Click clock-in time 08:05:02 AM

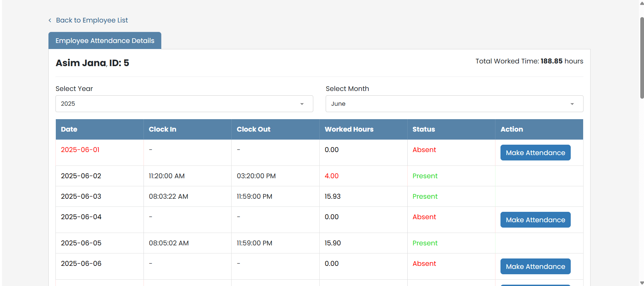tap(169, 243)
